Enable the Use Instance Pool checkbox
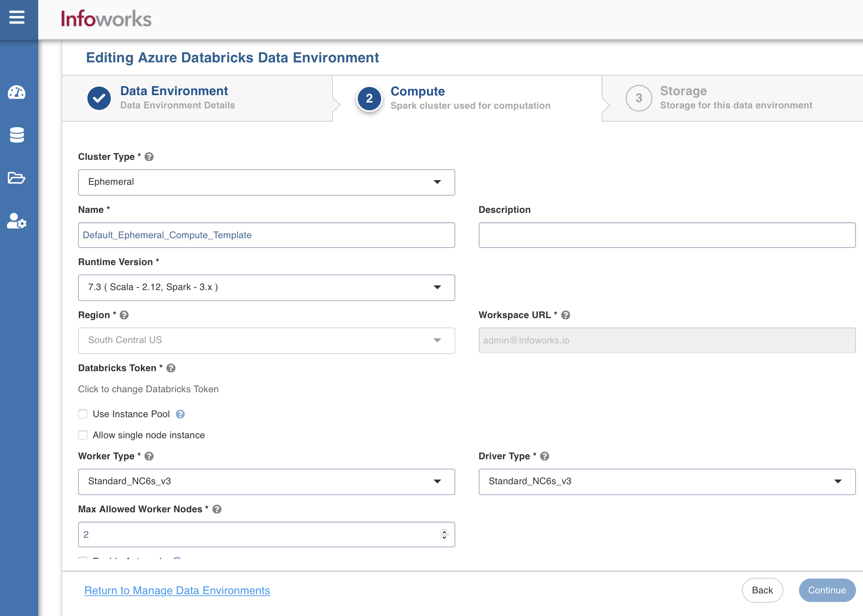Screen dimensions: 863x616 [83, 414]
